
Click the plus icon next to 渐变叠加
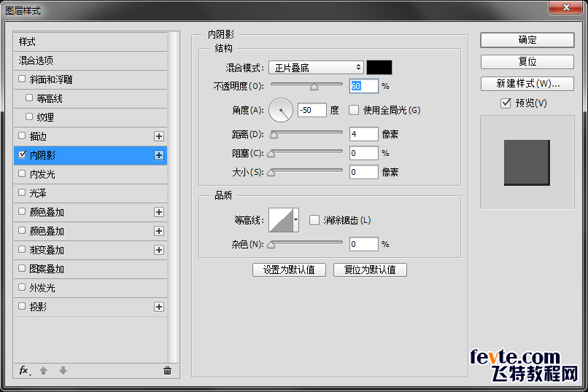[159, 250]
